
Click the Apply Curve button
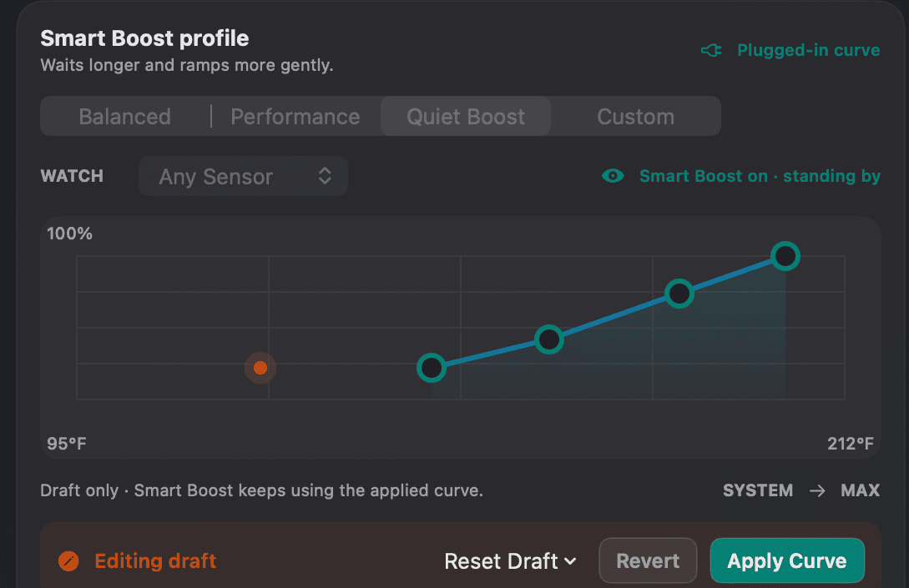tap(787, 560)
